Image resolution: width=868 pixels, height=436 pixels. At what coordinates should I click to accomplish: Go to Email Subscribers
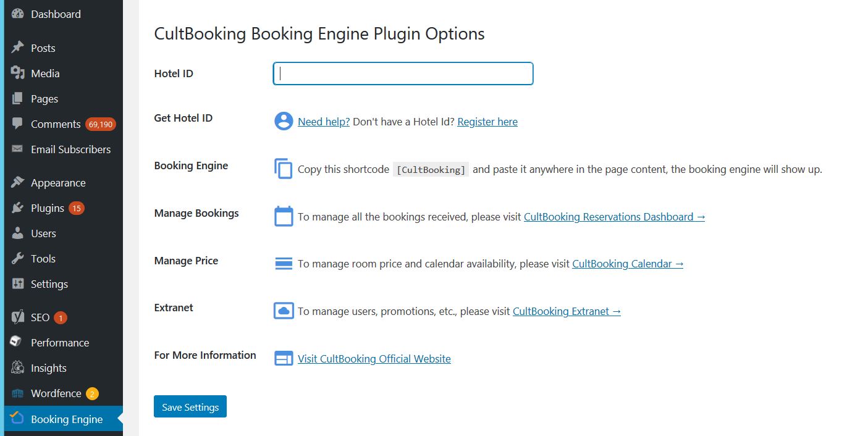[x=70, y=149]
